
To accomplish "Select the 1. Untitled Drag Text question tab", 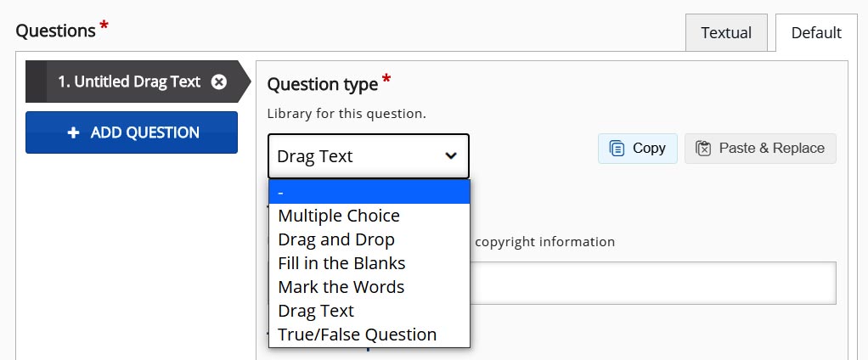I will tap(129, 82).
